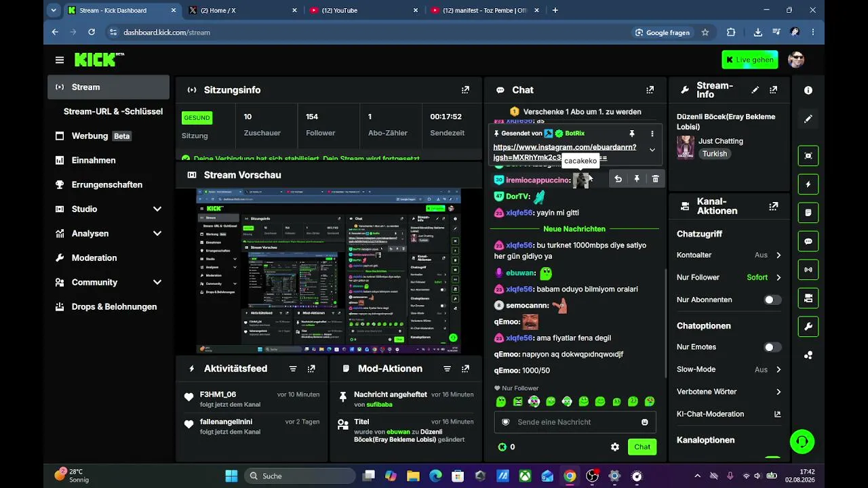Image resolution: width=868 pixels, height=488 pixels.
Task: Open the info icon in the right rail
Action: [808, 90]
